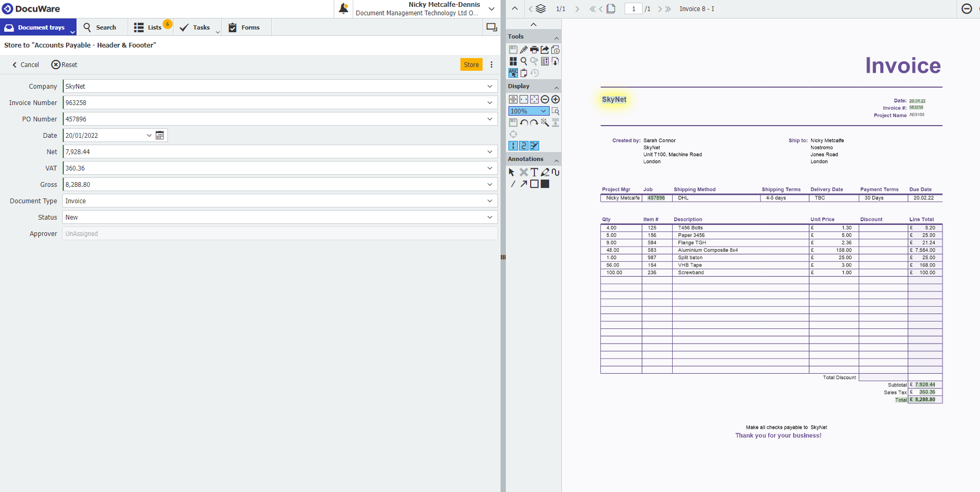Open the Company field dropdown
980x492 pixels.
point(490,86)
